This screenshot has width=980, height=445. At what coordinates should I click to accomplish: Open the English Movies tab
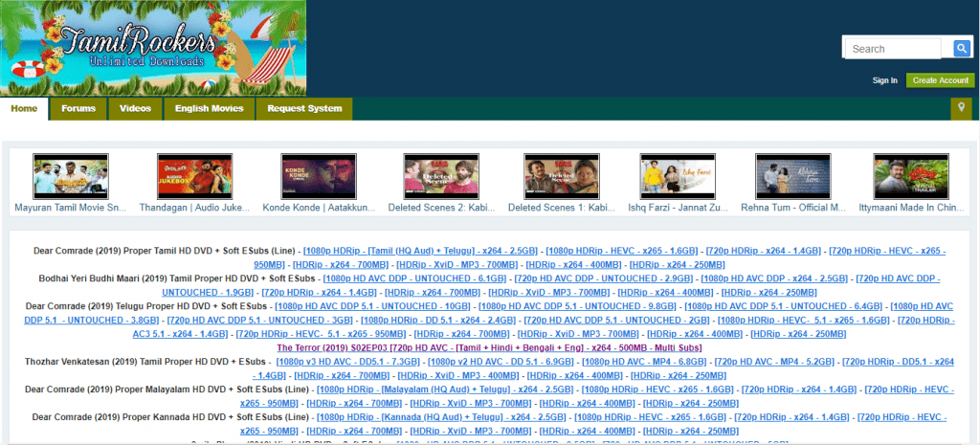pyautogui.click(x=209, y=109)
